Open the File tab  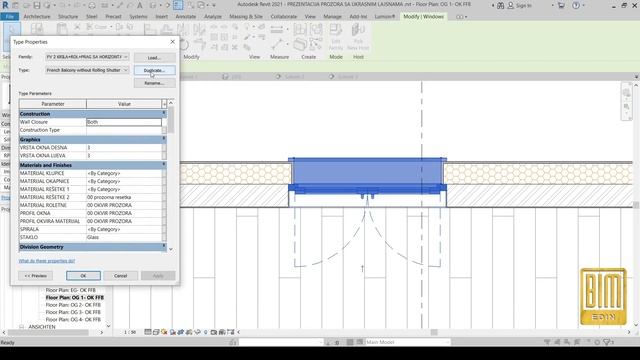[x=9, y=17]
